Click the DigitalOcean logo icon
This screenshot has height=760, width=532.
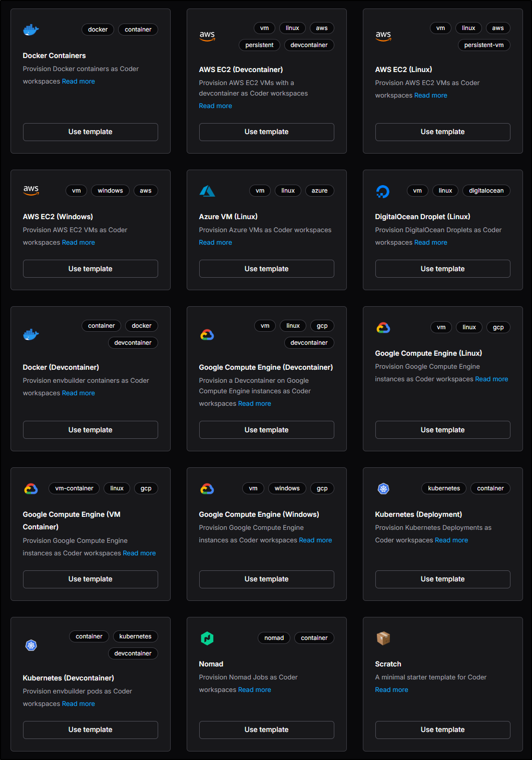[383, 191]
